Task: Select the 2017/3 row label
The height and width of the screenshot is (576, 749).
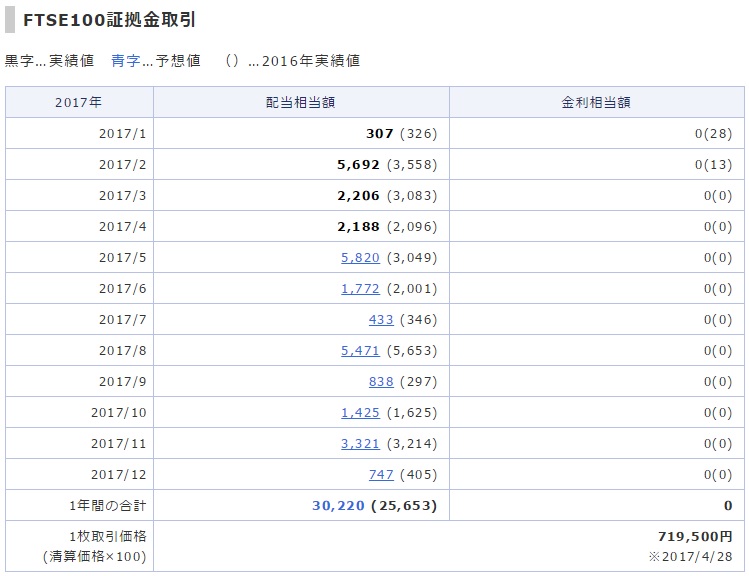Action: (122, 196)
